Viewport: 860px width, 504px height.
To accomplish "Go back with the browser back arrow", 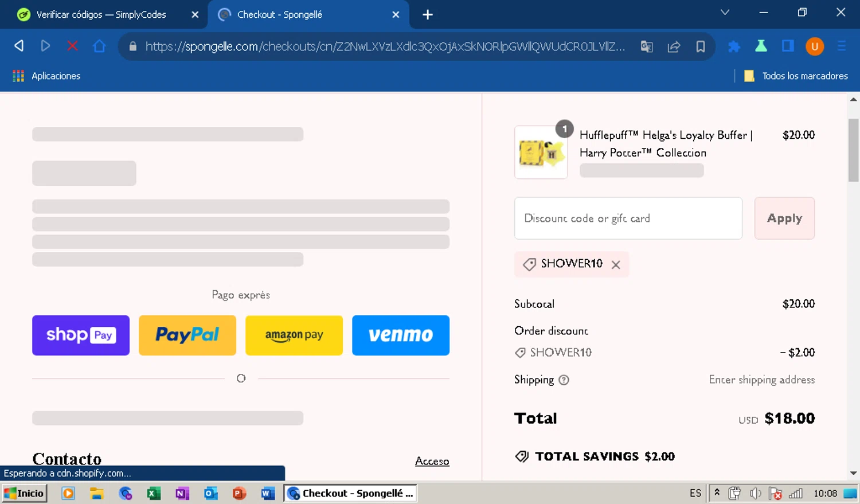I will (19, 46).
